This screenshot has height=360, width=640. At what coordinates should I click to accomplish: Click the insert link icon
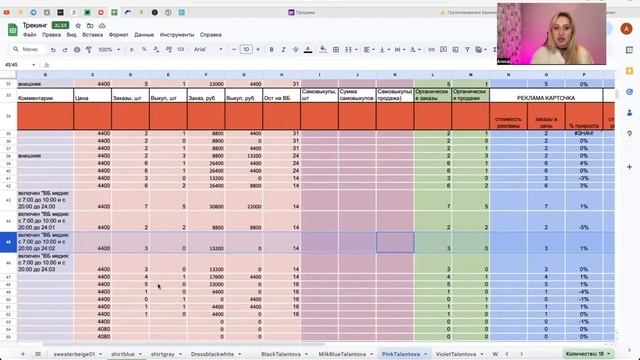point(431,49)
